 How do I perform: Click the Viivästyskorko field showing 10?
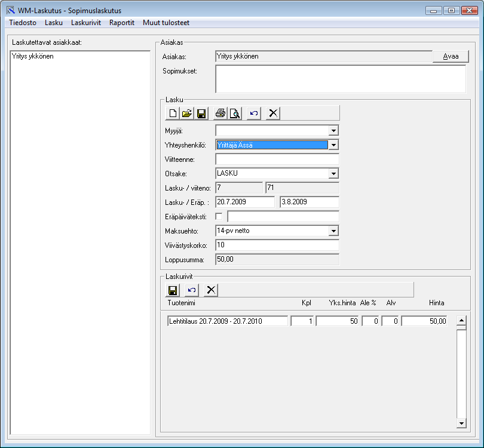(277, 246)
